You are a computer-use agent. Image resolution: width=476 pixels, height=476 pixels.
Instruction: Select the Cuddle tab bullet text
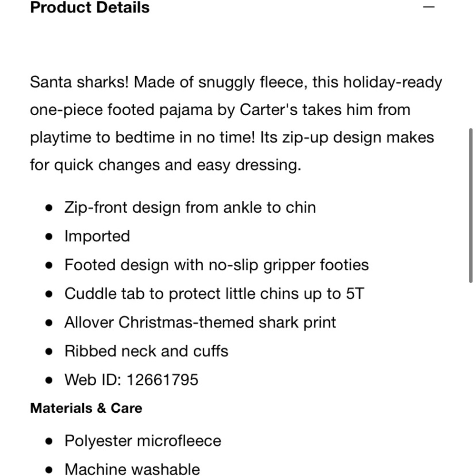pyautogui.click(x=214, y=294)
